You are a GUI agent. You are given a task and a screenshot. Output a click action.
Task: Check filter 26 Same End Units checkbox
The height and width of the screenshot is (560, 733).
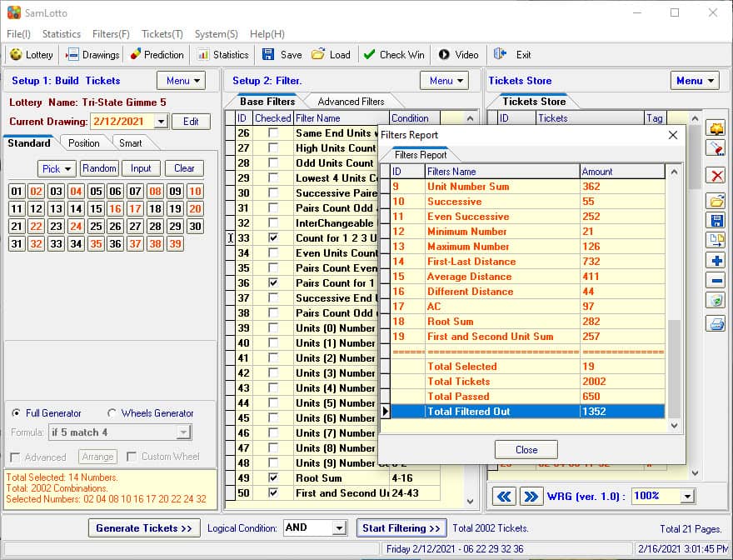click(x=273, y=133)
